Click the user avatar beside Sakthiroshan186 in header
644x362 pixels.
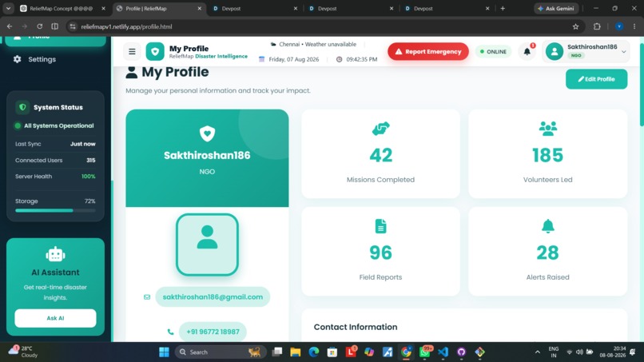point(554,51)
